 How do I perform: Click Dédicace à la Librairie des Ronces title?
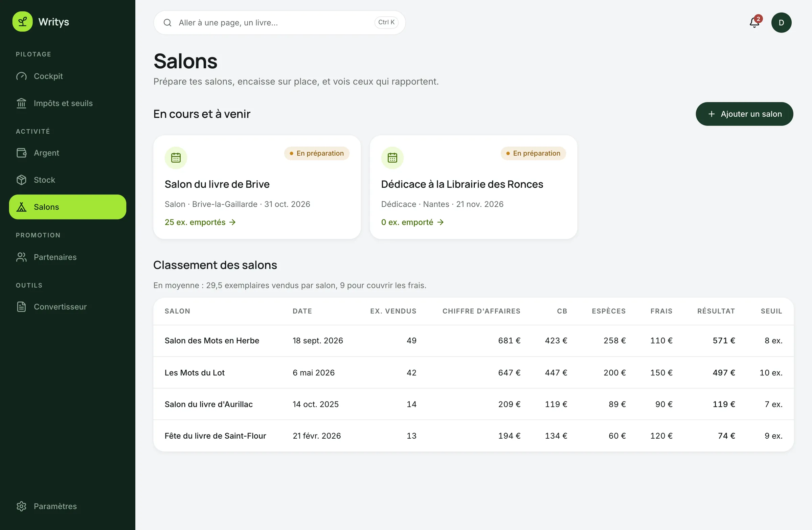462,184
